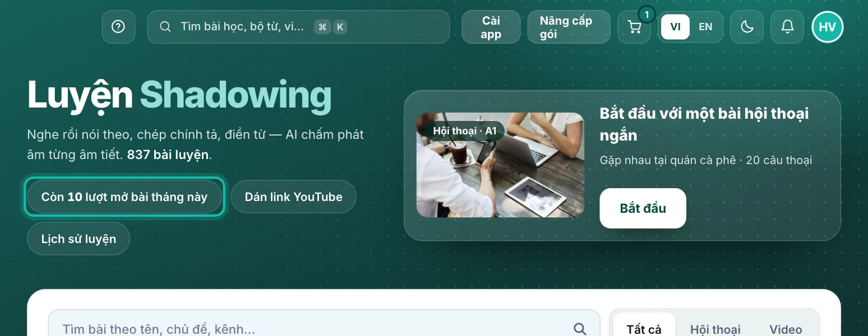Click the 'Nâng cấp gói' button
Image resolution: width=868 pixels, height=336 pixels.
coord(569,27)
